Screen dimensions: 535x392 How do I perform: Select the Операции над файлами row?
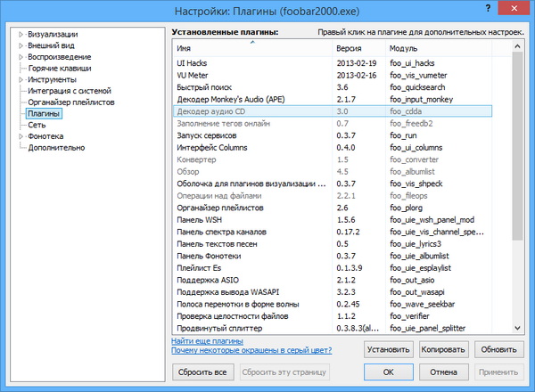tap(333, 196)
